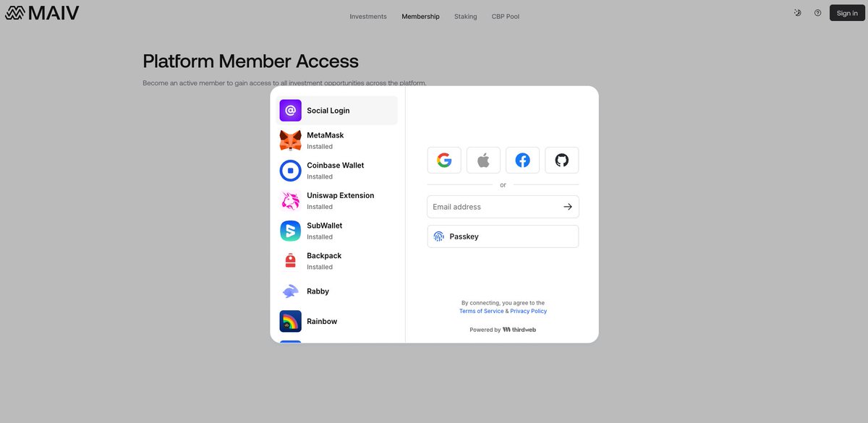Choose Rabby wallet
868x423 pixels.
337,291
